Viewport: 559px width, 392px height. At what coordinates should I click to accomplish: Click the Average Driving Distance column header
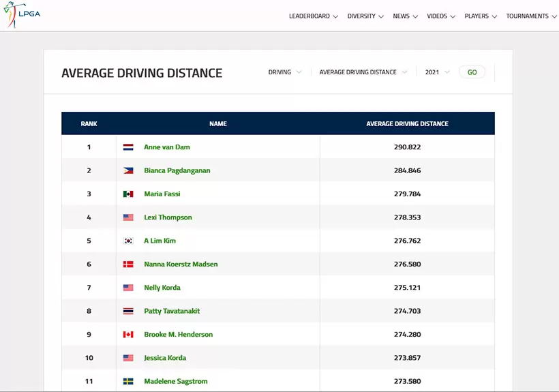click(407, 124)
